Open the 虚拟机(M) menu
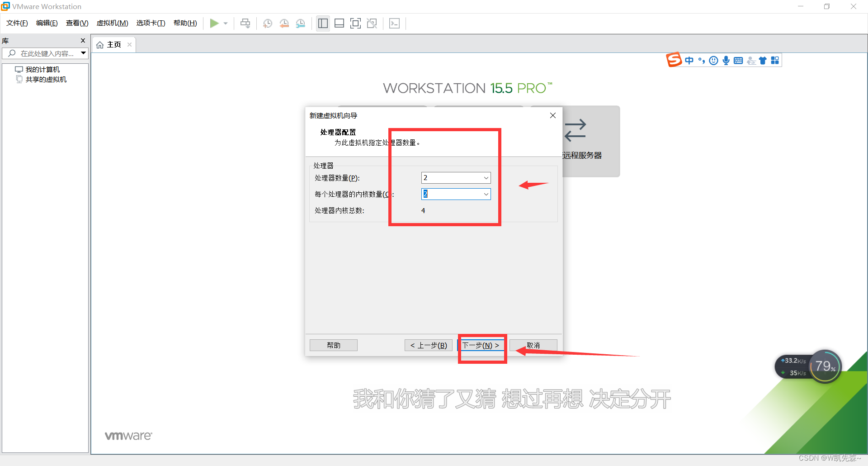The width and height of the screenshot is (868, 466). click(113, 23)
